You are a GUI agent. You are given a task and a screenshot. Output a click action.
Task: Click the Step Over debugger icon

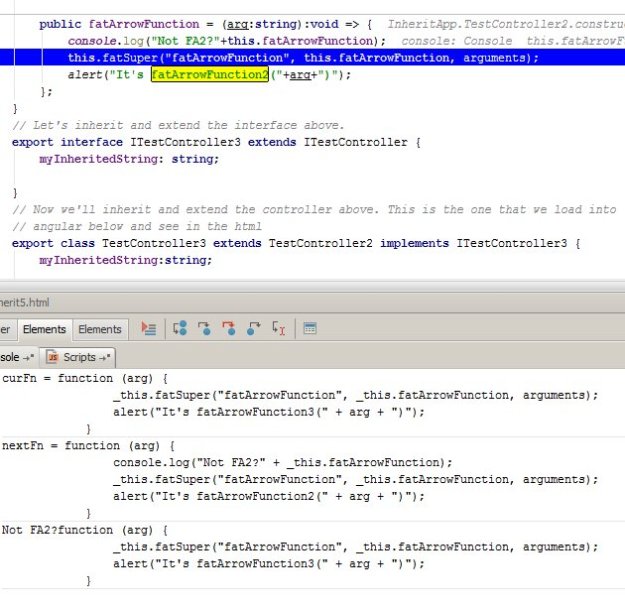181,328
